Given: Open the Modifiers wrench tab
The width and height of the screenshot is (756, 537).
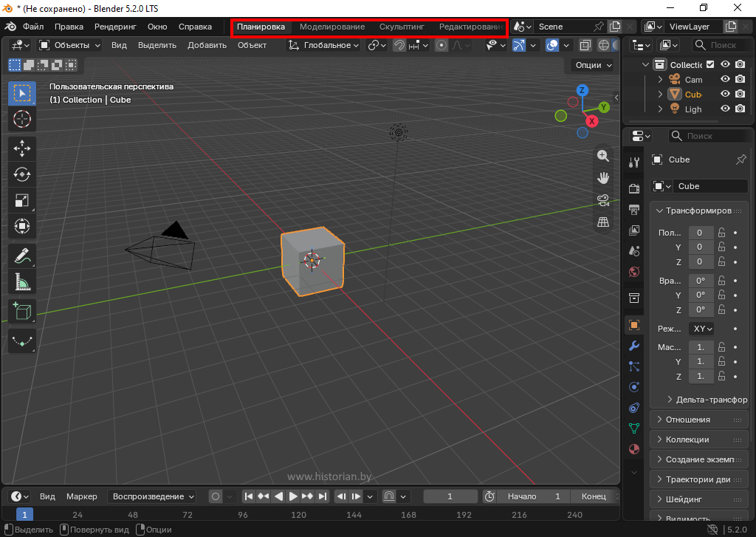Looking at the screenshot, I should pyautogui.click(x=634, y=346).
